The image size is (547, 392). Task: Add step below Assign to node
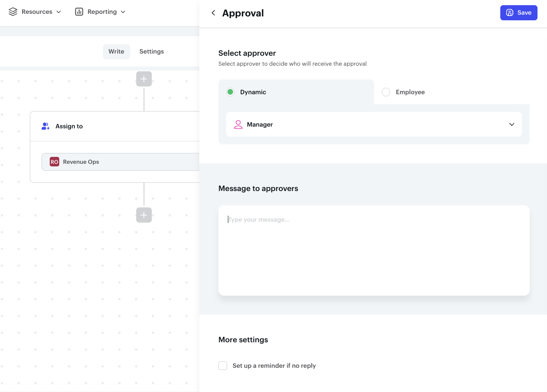tap(144, 215)
